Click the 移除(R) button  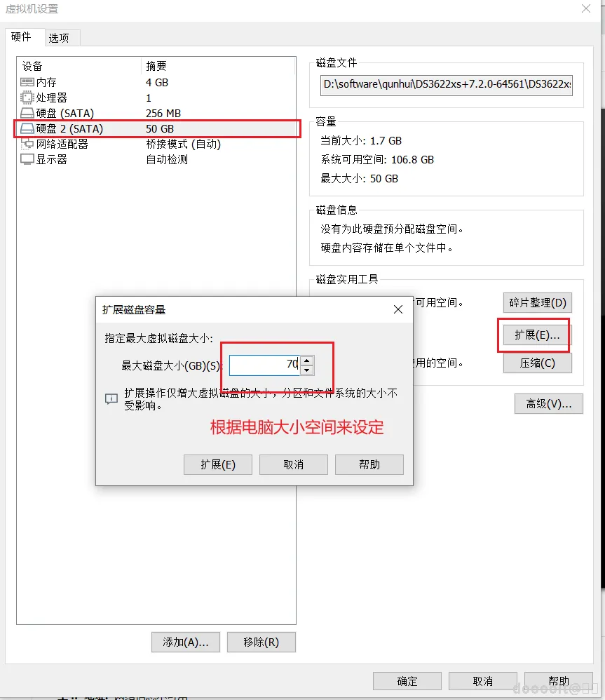click(x=261, y=642)
